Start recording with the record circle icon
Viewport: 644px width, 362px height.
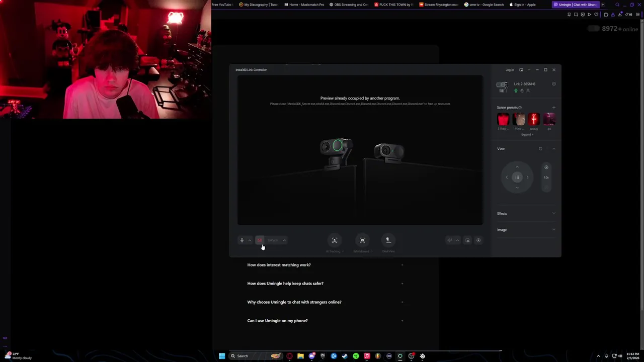(478, 240)
